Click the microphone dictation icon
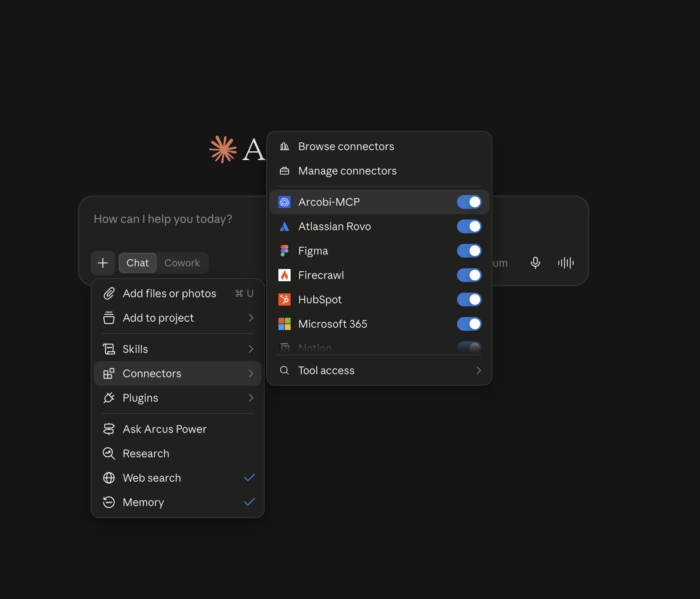This screenshot has width=700, height=599. 535,263
